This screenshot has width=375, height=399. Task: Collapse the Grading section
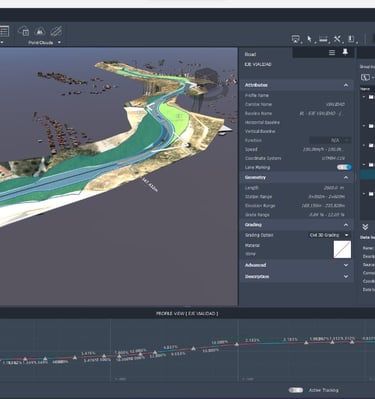346,225
